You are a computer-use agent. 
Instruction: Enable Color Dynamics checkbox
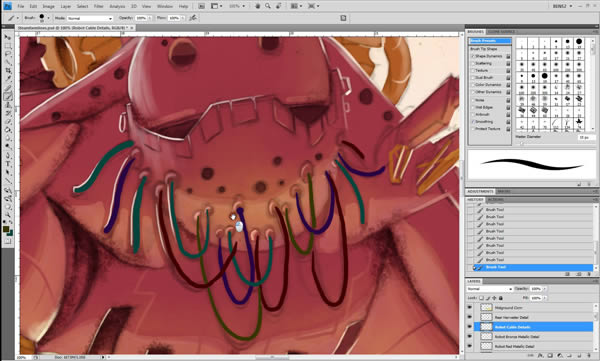click(x=473, y=85)
